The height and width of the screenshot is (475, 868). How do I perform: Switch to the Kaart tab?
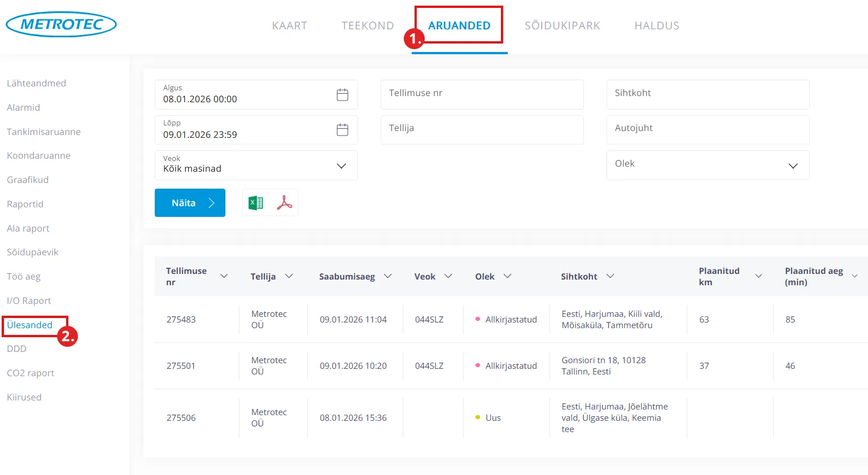(x=290, y=25)
